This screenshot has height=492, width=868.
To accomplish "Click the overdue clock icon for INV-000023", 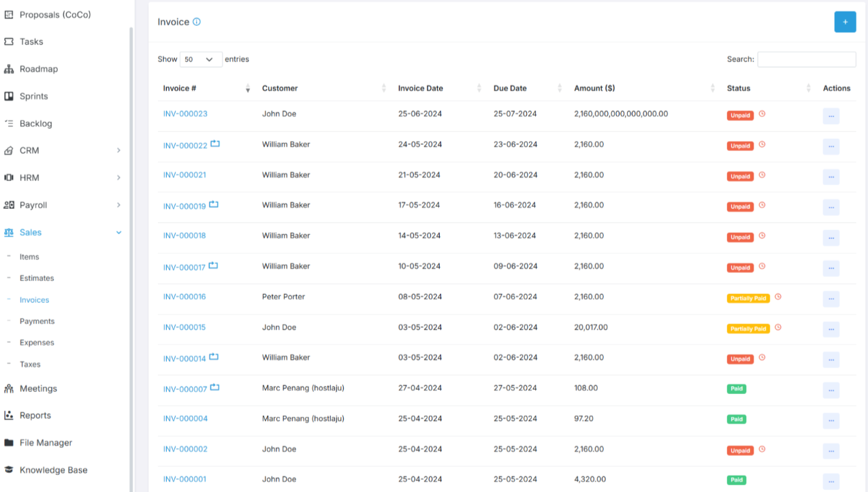I will [762, 114].
